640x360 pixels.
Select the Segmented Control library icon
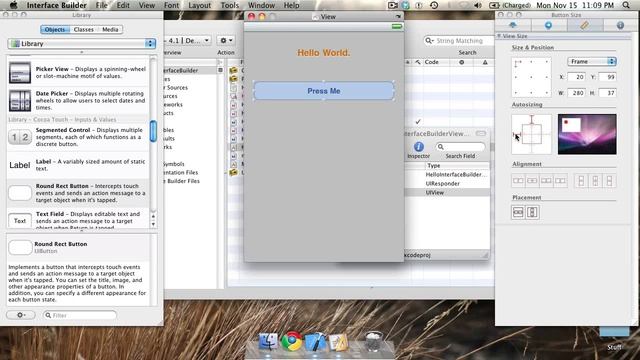click(x=20, y=137)
